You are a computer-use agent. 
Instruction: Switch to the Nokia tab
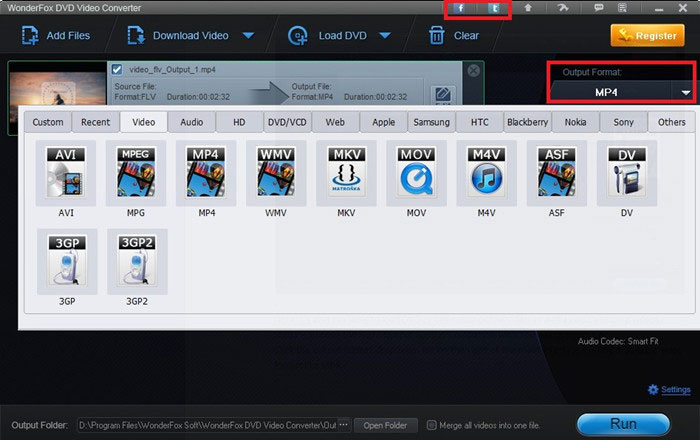click(x=575, y=122)
